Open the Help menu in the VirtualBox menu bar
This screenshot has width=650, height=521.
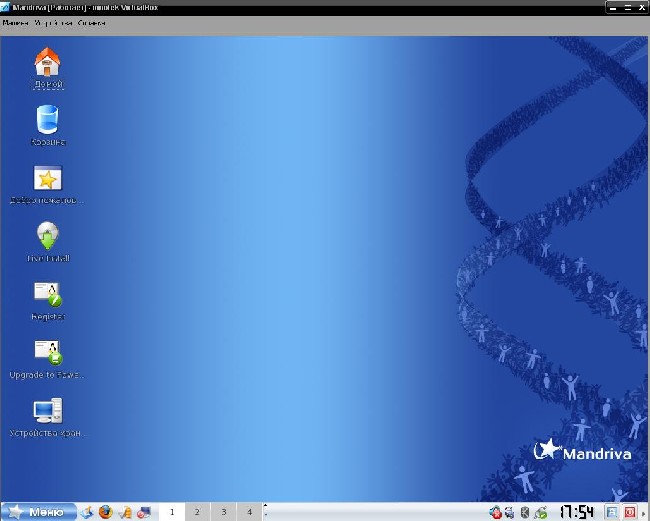(x=92, y=23)
